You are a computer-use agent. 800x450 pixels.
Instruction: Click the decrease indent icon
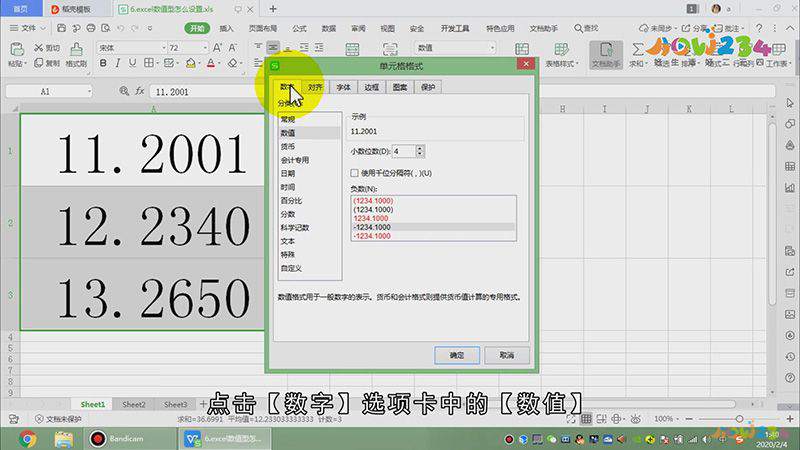(x=304, y=47)
